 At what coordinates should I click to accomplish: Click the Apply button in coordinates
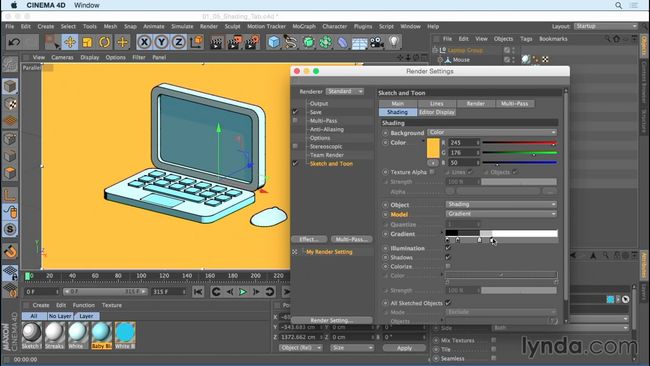404,348
